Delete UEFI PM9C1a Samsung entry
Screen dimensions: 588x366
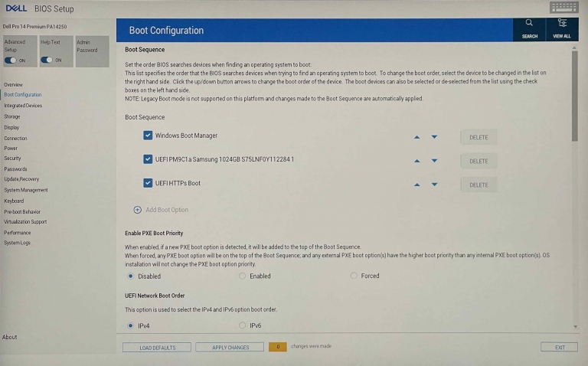pos(479,162)
